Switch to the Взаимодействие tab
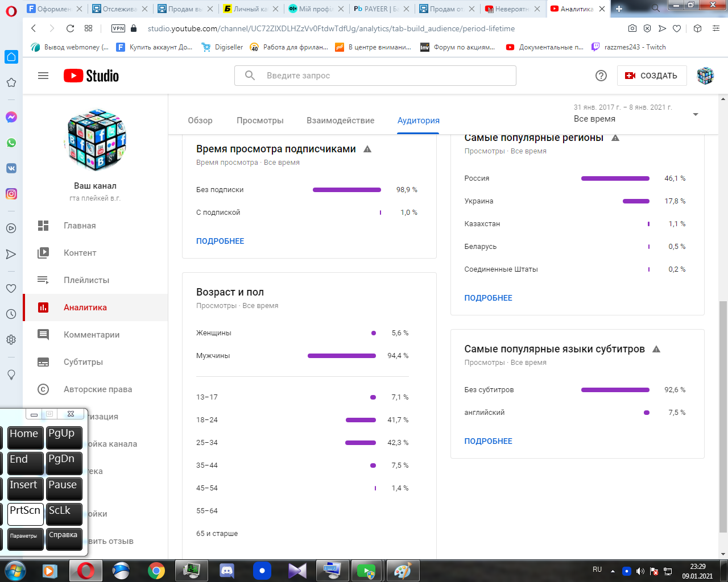This screenshot has width=728, height=582. (x=341, y=120)
